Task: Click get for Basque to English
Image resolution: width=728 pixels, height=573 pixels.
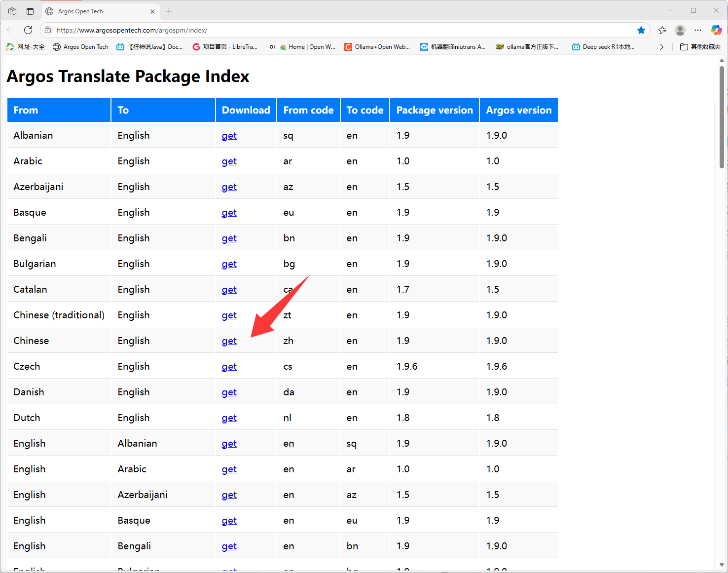Action: coord(229,213)
